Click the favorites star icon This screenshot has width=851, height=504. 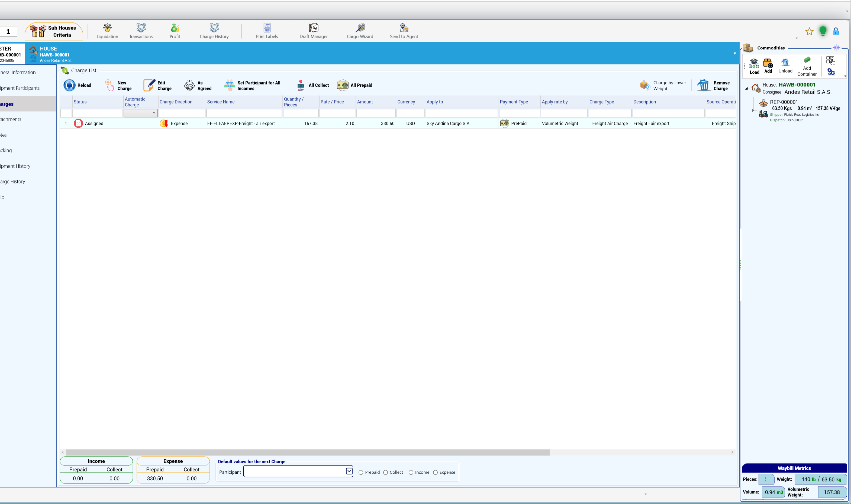[x=809, y=32]
